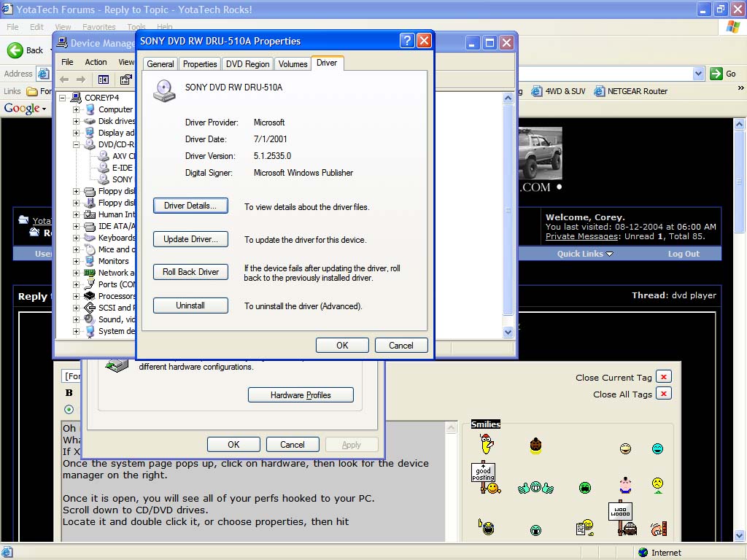Click the Device Manager back arrow
This screenshot has width=747, height=560.
click(x=64, y=79)
